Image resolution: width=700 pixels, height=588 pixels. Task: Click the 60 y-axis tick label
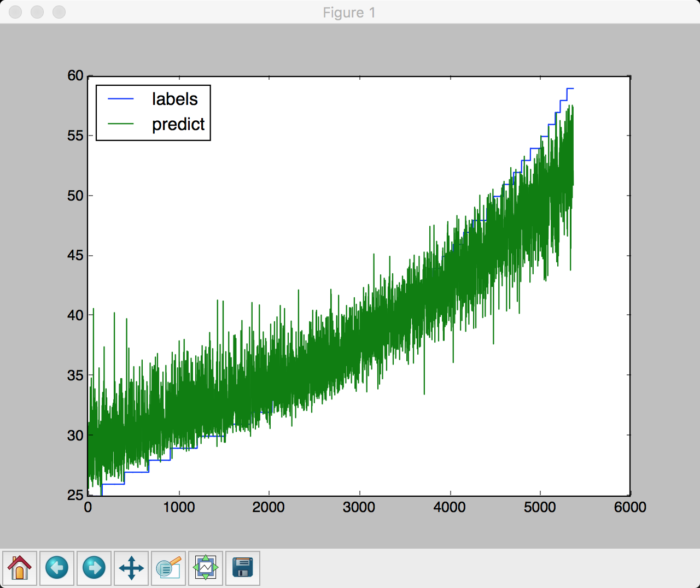[x=75, y=76]
